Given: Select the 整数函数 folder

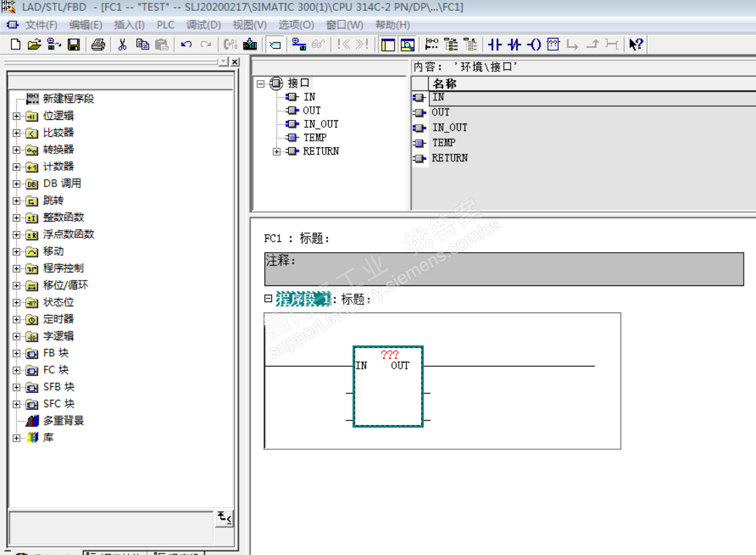Looking at the screenshot, I should click(63, 218).
